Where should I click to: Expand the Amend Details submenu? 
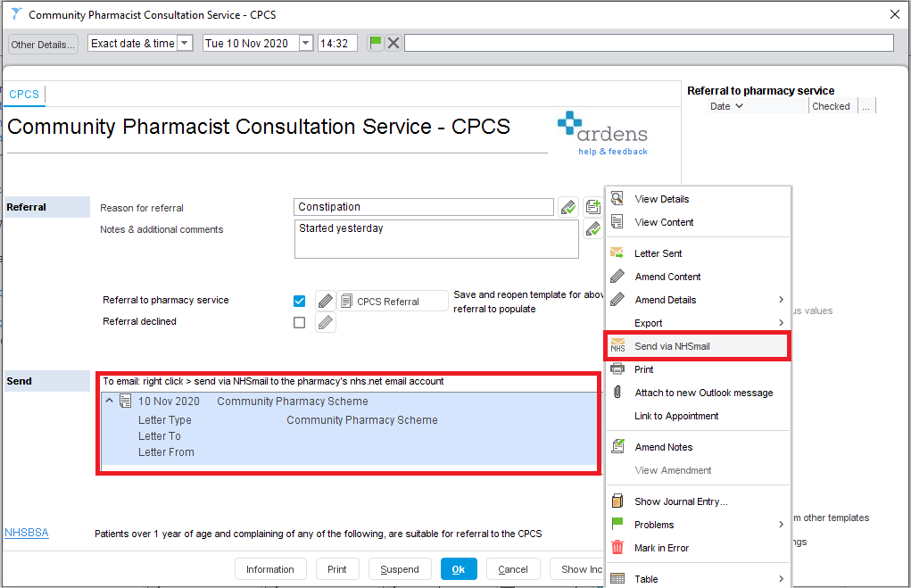[781, 299]
